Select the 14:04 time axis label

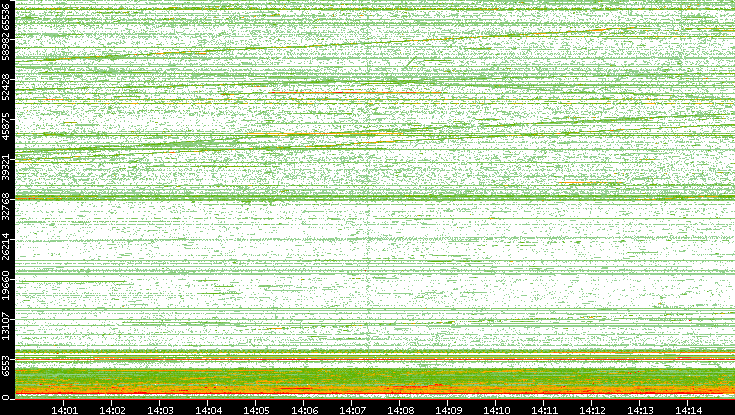pyautogui.click(x=208, y=411)
